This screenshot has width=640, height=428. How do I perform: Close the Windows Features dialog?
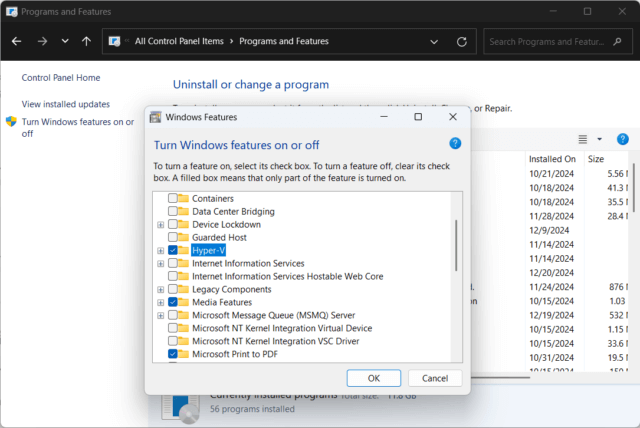click(453, 117)
